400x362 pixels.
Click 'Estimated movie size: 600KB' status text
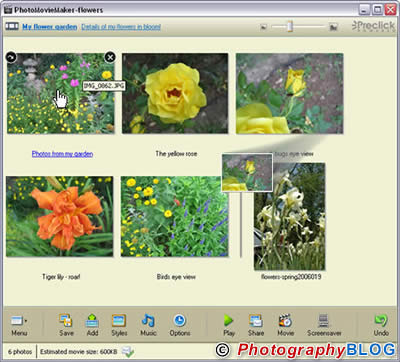coord(79,352)
